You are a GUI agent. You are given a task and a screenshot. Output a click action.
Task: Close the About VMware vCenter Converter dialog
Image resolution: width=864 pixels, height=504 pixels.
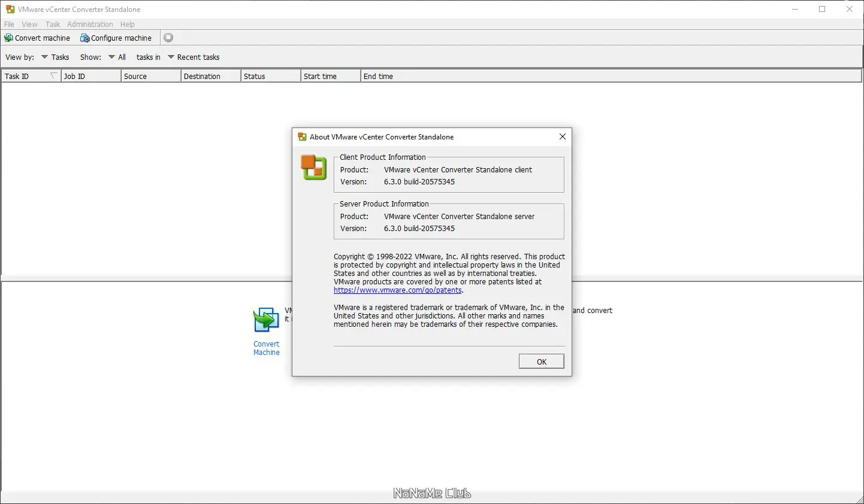(x=563, y=136)
